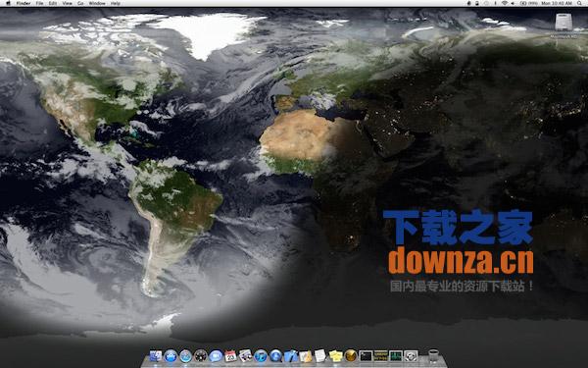Open Stickies from the Dock
The width and height of the screenshot is (588, 368).
[x=336, y=355]
